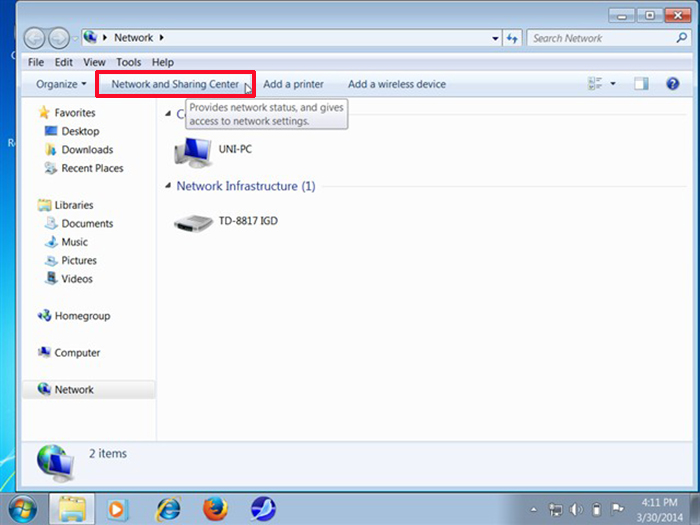The image size is (700, 525).
Task: Click the search magnifier icon
Action: click(x=681, y=38)
